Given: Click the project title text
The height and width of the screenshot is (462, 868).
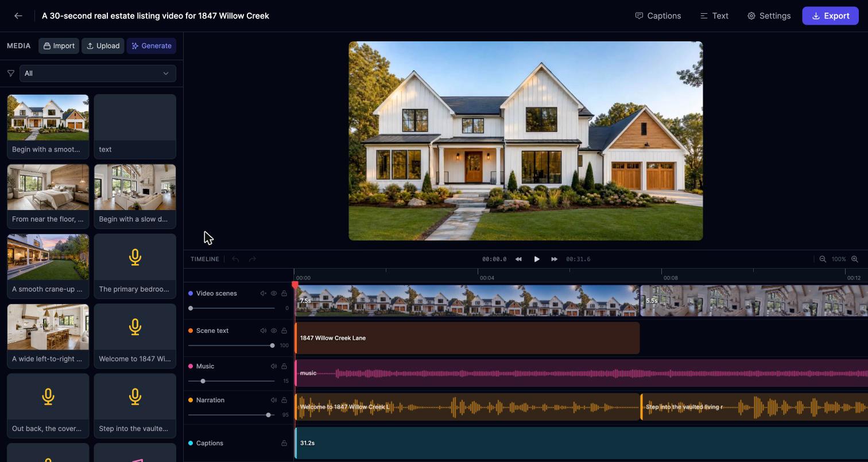Looking at the screenshot, I should click(x=156, y=16).
